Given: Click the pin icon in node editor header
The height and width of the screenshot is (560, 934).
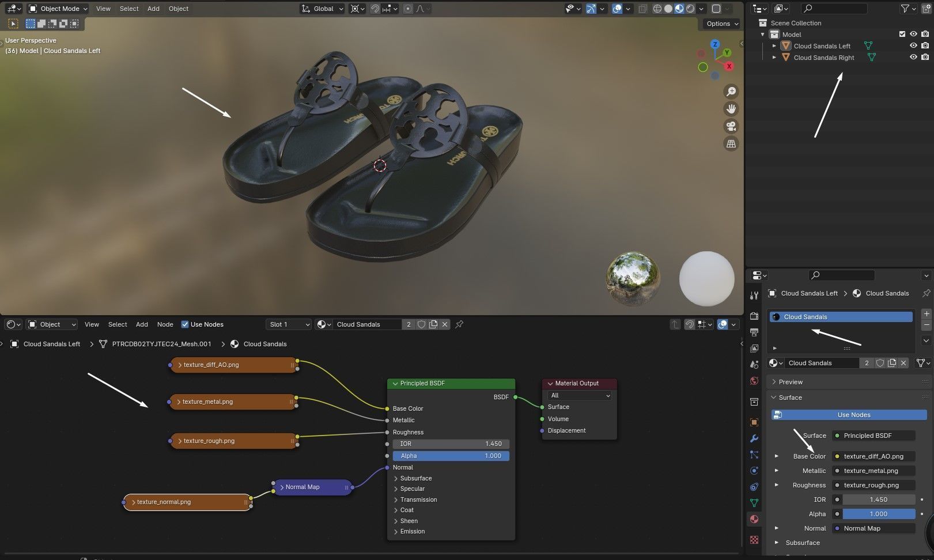Looking at the screenshot, I should [x=459, y=324].
